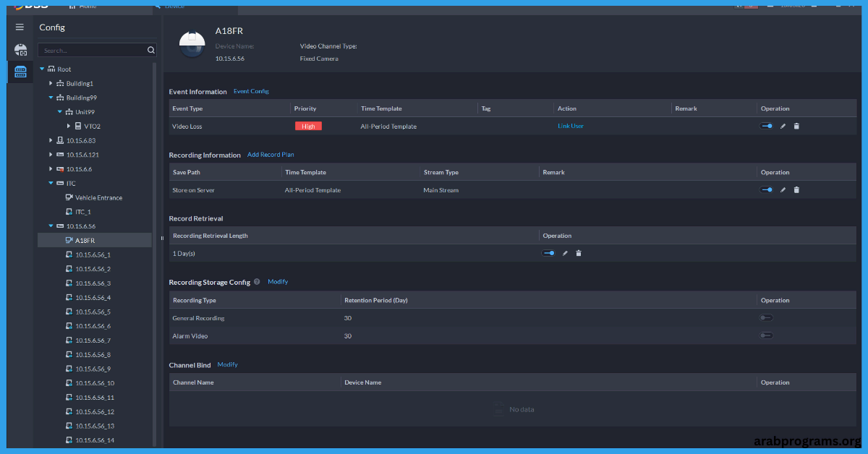Edit the Store on Server record plan

tap(783, 190)
